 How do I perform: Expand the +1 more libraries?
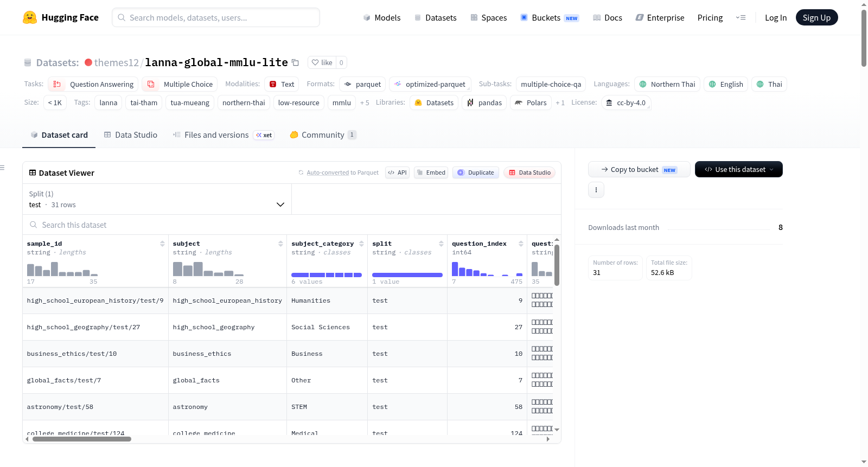[560, 103]
